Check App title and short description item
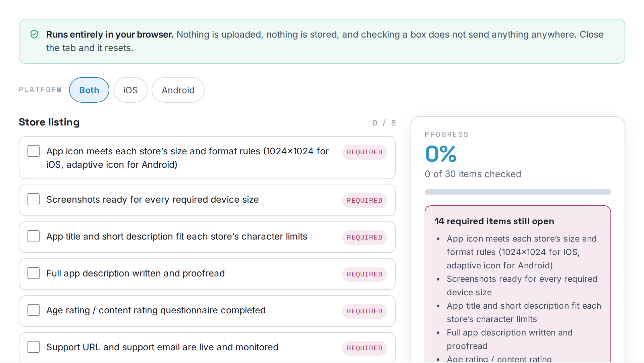Viewport: 644px width, 363px height. tap(34, 236)
